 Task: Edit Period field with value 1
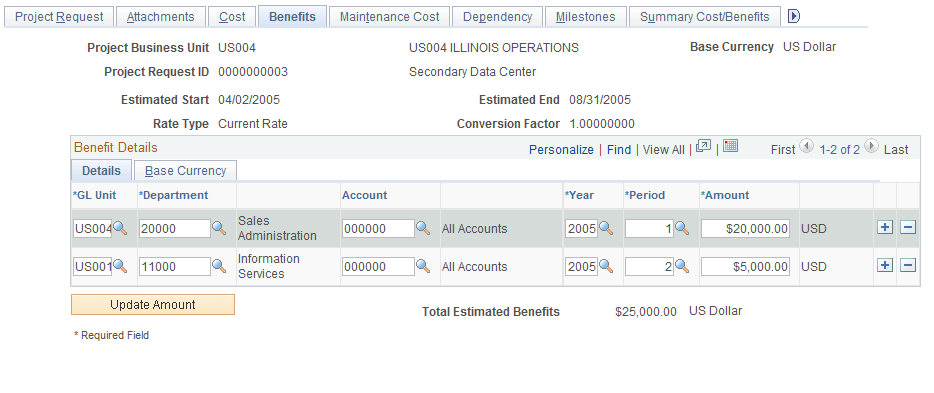(x=649, y=229)
